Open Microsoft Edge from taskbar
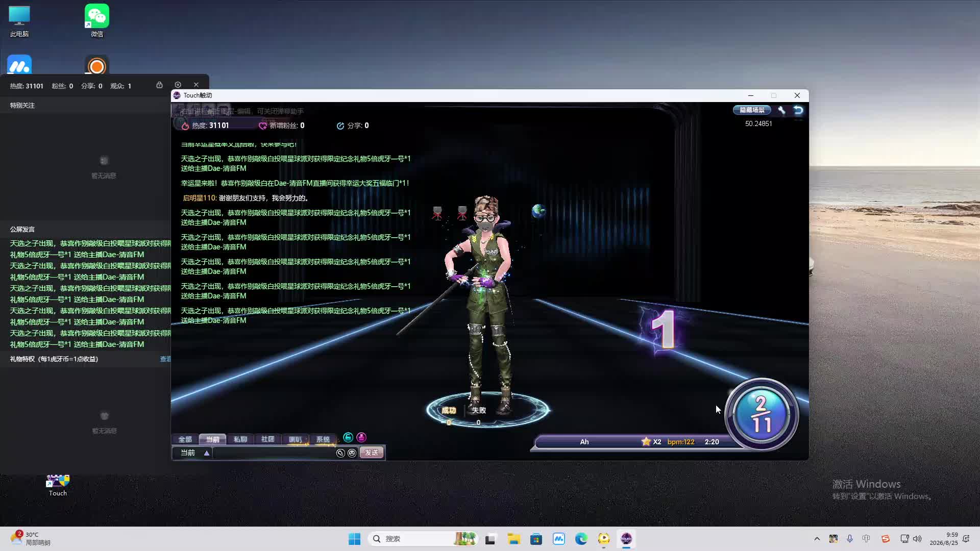Screen dimensions: 980x551 (x=581, y=539)
